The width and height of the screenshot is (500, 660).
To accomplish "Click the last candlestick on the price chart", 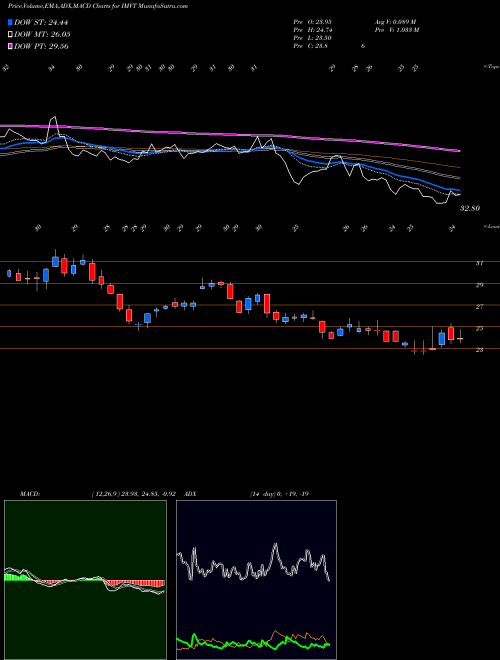I will 460,337.
